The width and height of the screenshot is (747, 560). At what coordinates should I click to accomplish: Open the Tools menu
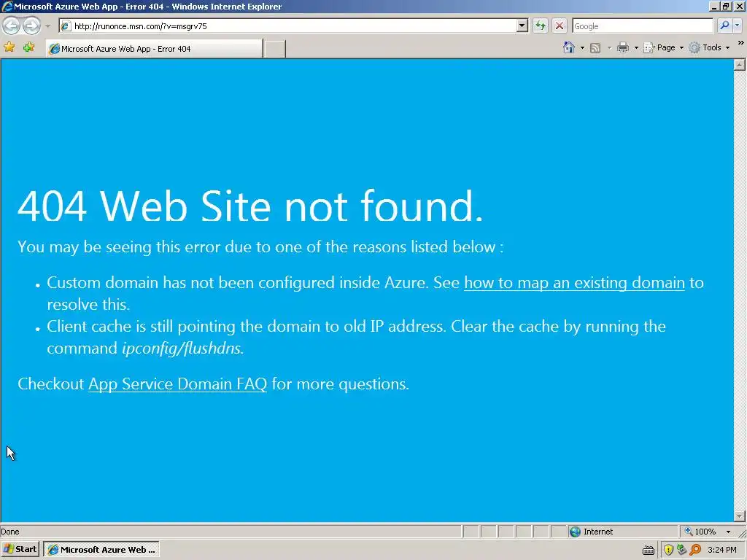coord(709,47)
